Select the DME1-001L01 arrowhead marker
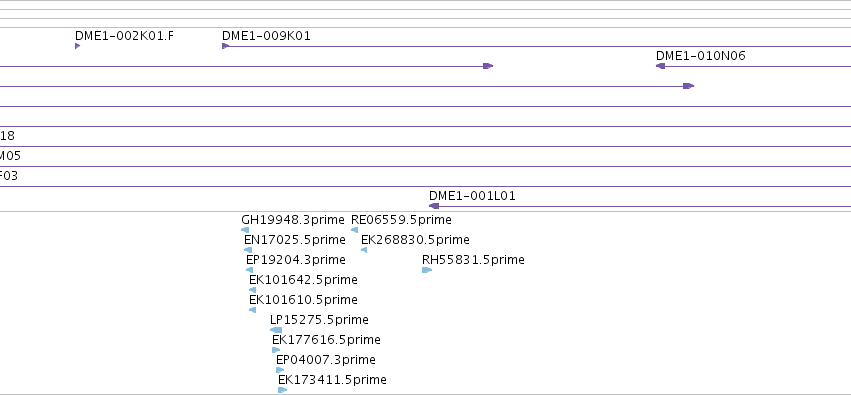851x395 pixels. pyautogui.click(x=434, y=206)
